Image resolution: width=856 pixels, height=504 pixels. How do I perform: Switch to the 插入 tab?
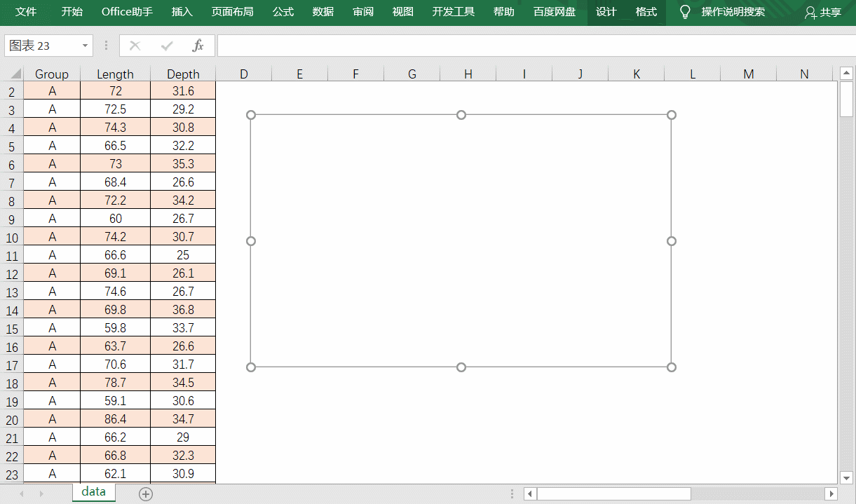pyautogui.click(x=182, y=12)
